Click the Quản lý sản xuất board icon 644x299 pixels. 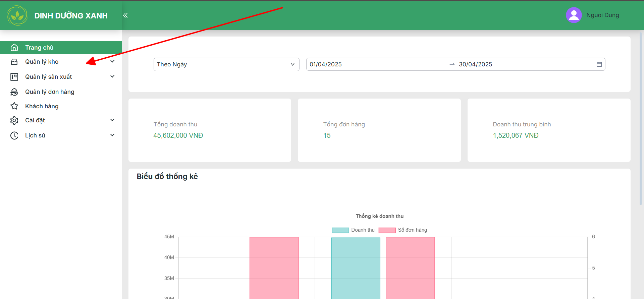[14, 77]
